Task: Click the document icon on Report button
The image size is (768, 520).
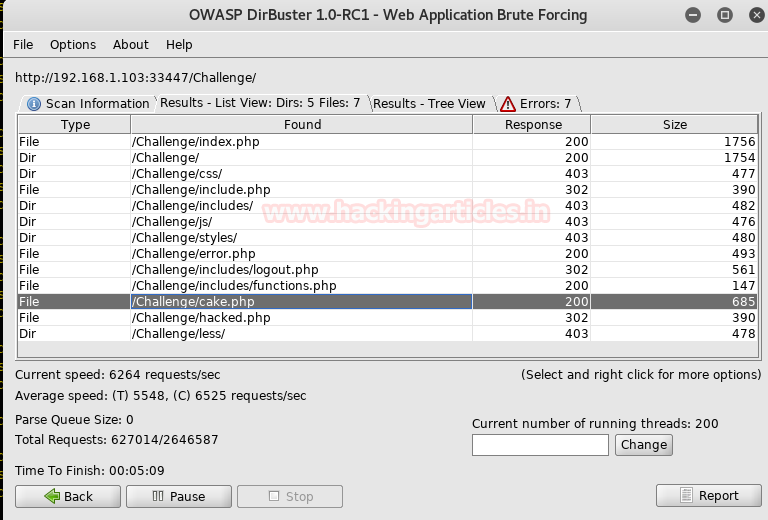Action: pos(686,495)
